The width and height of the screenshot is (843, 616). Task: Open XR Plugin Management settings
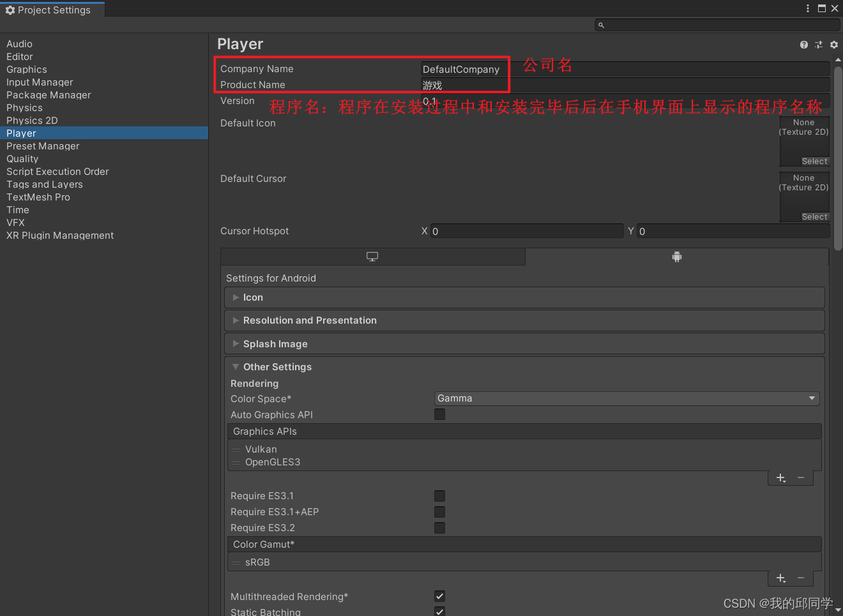(x=59, y=235)
